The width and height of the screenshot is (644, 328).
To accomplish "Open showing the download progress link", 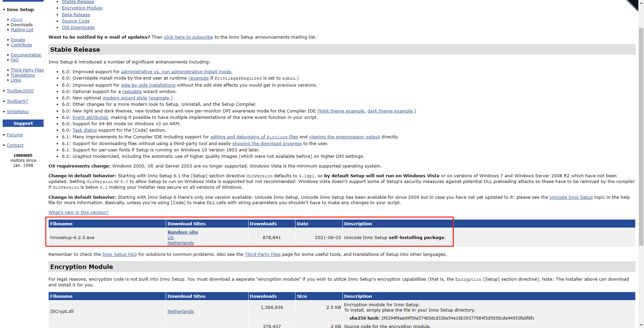I will coord(267,144).
